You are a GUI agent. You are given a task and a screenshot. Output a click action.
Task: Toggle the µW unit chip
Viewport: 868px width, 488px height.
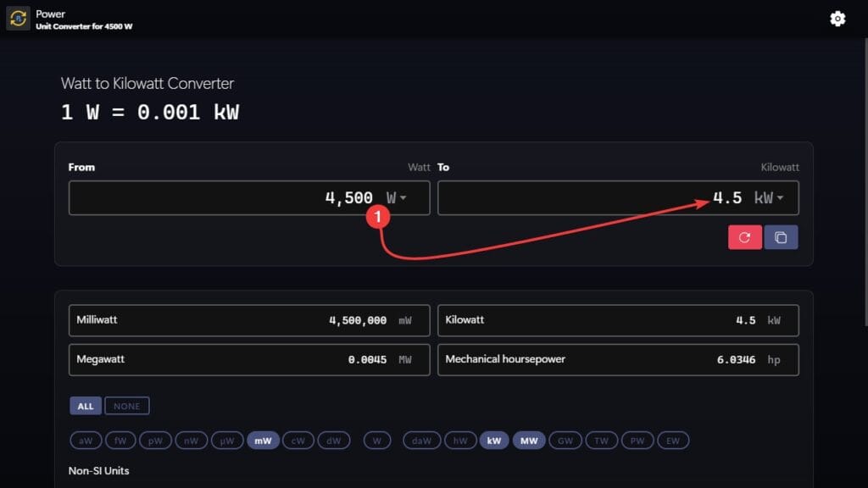[x=227, y=441]
